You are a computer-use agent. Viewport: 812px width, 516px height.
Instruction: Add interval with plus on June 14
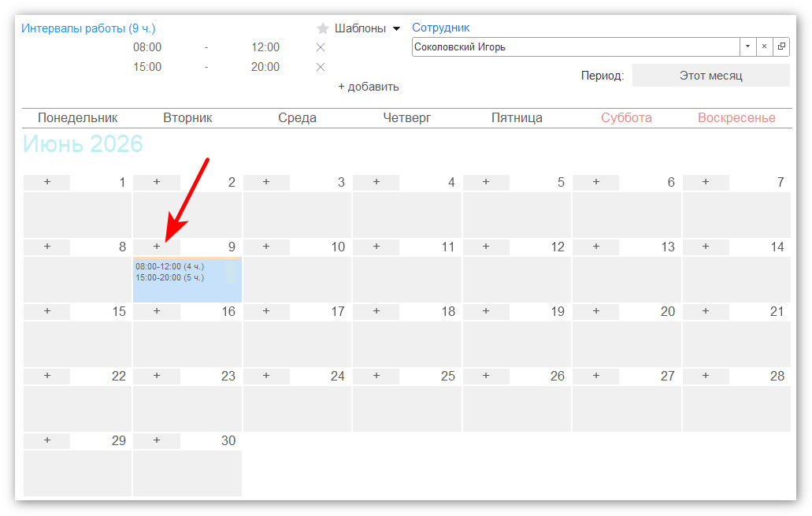coord(706,247)
